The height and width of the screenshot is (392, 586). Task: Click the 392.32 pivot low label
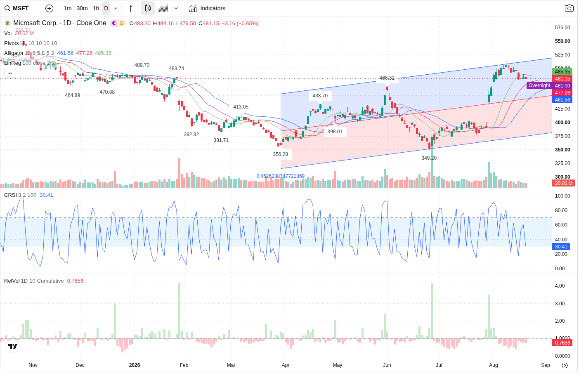coord(191,135)
